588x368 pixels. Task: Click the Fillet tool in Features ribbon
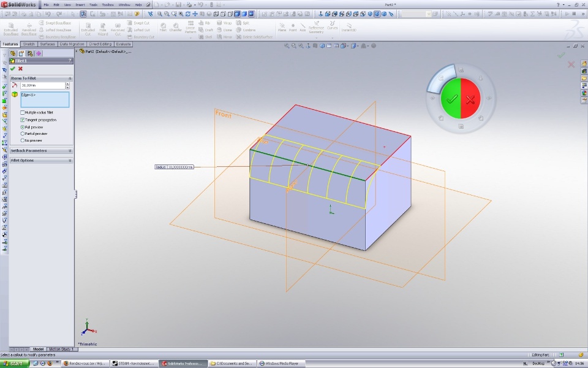[163, 28]
